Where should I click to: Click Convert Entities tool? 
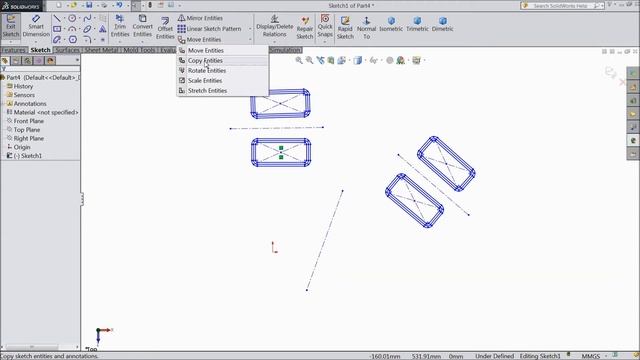click(142, 26)
